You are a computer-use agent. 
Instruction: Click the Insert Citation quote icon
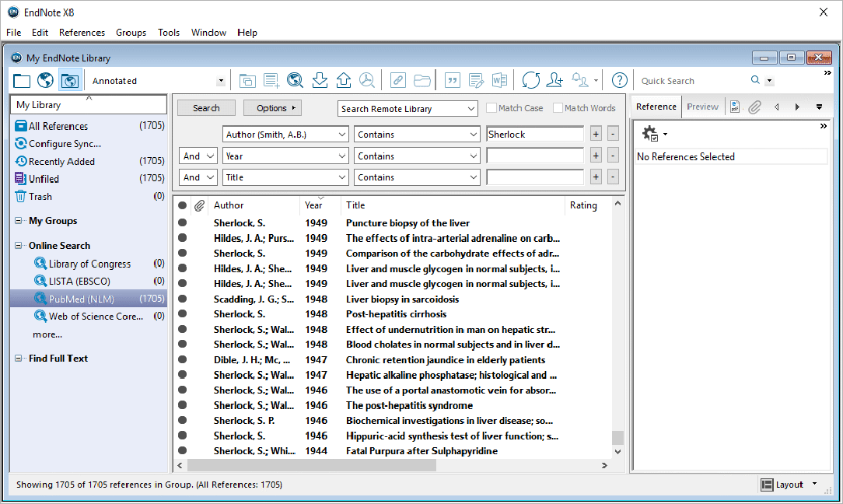point(452,80)
